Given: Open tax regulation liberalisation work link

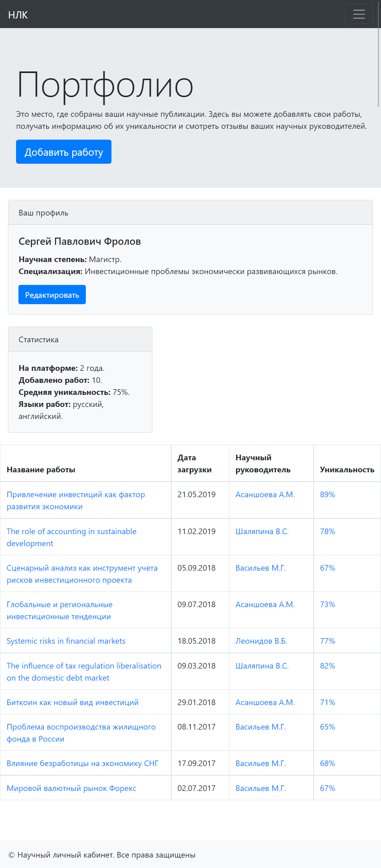Looking at the screenshot, I should coord(84,672).
